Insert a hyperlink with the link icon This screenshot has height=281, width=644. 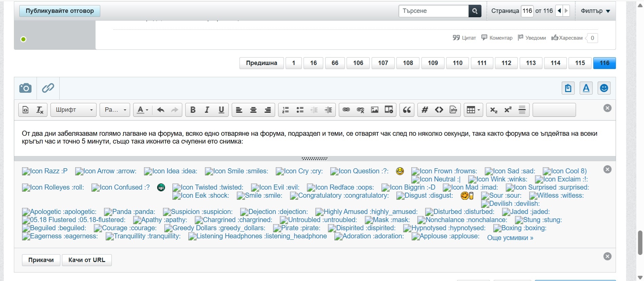(346, 110)
